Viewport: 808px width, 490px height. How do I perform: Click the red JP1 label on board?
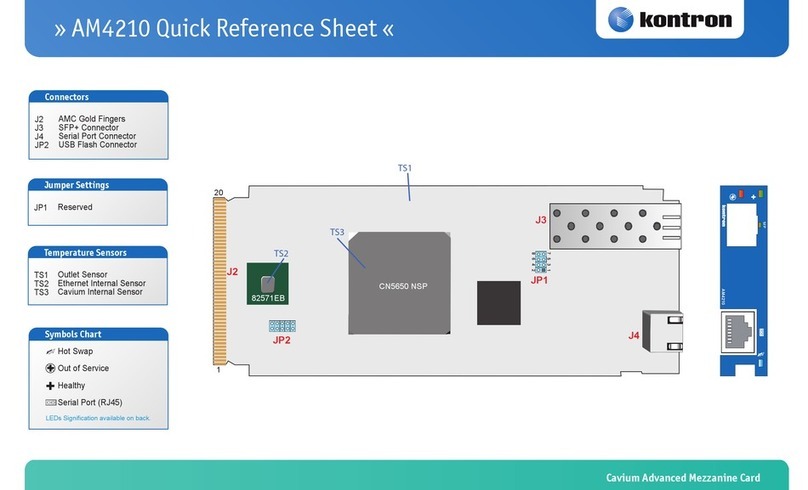(540, 280)
